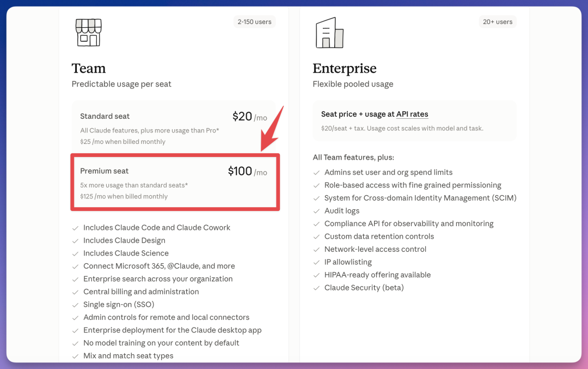Click the checkmark next to IP allowlisting
This screenshot has width=588, height=369.
coord(316,262)
